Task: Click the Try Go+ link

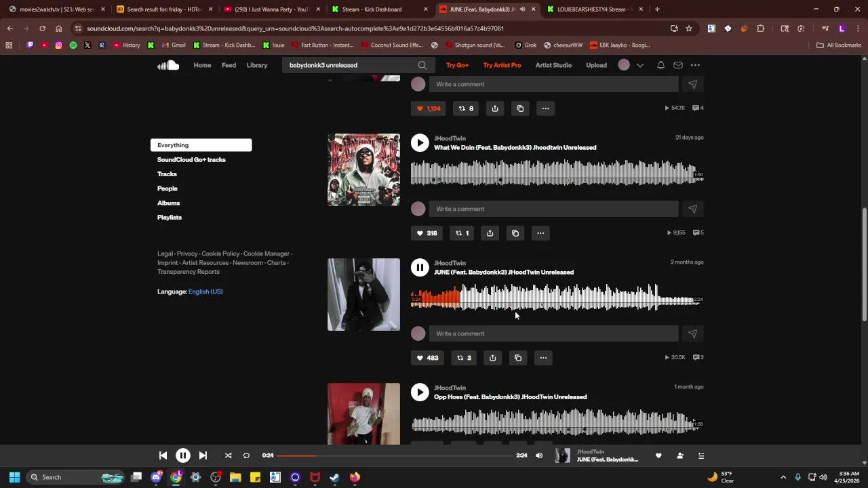Action: tap(457, 65)
